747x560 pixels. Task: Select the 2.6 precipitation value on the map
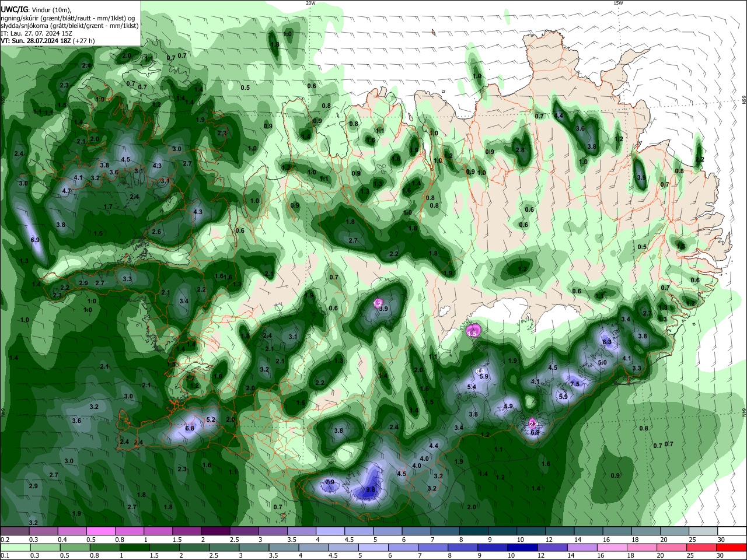pos(156,232)
